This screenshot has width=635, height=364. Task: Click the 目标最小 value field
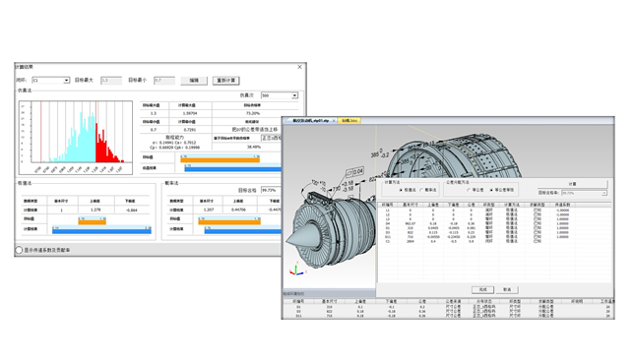pyautogui.click(x=164, y=81)
